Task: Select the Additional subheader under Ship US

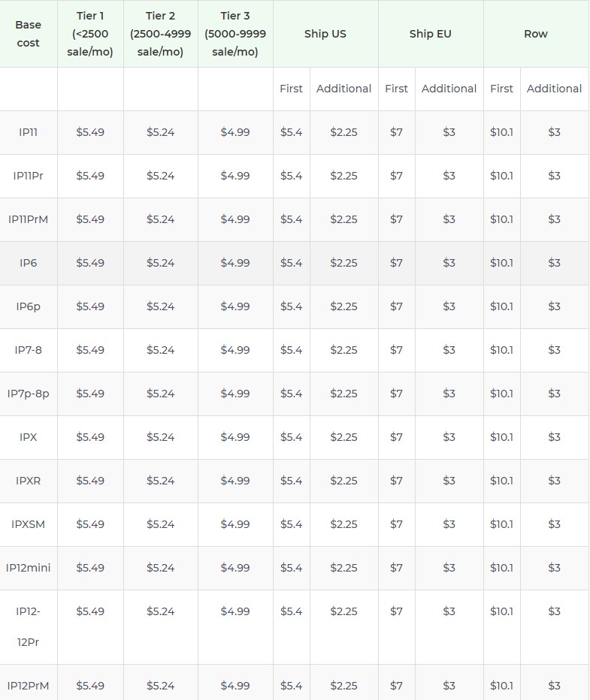Action: 344,89
